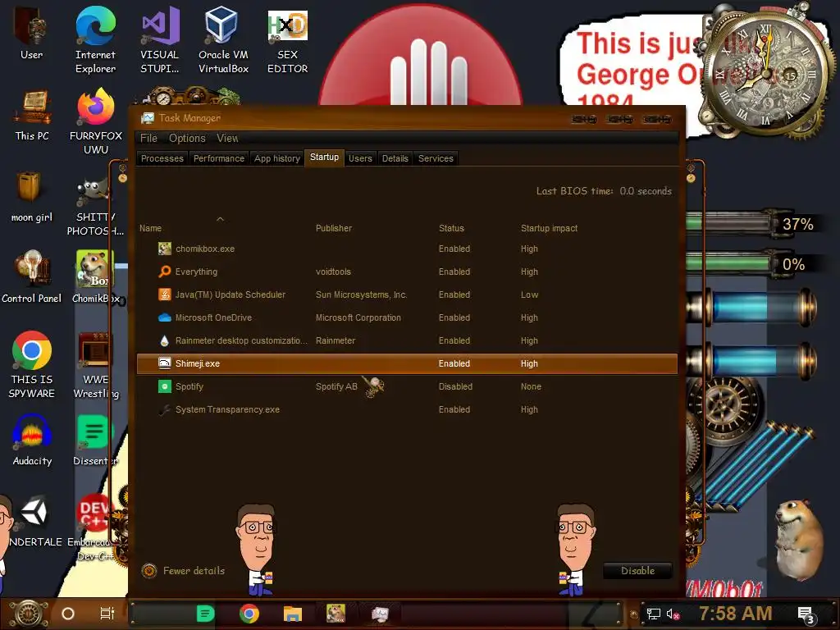Click the Rainmeter droplet icon in list
Viewport: 840px width, 630px height.
164,340
